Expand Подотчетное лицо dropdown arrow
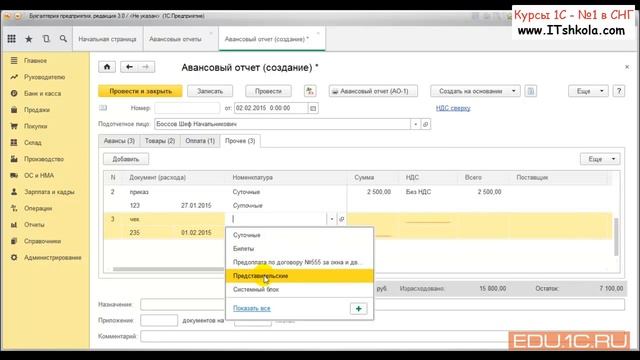The width and height of the screenshot is (640, 360). click(416, 124)
